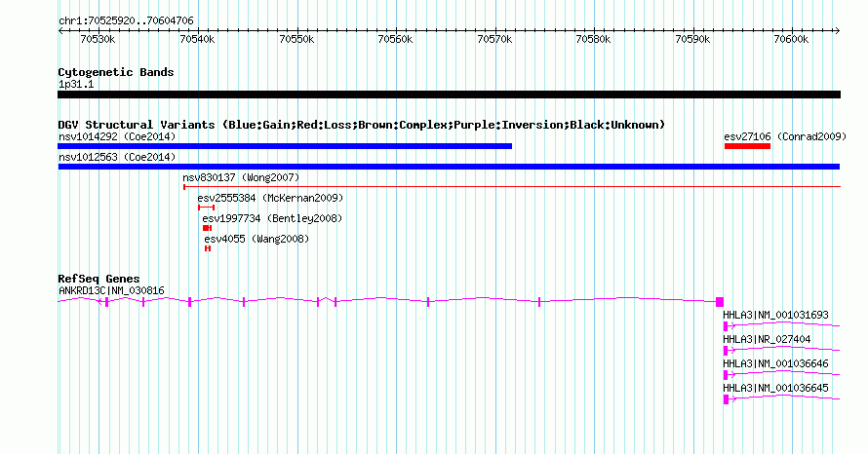Viewport: 868px width, 454px height.
Task: Click the 70580k ruler position
Action: pos(593,39)
